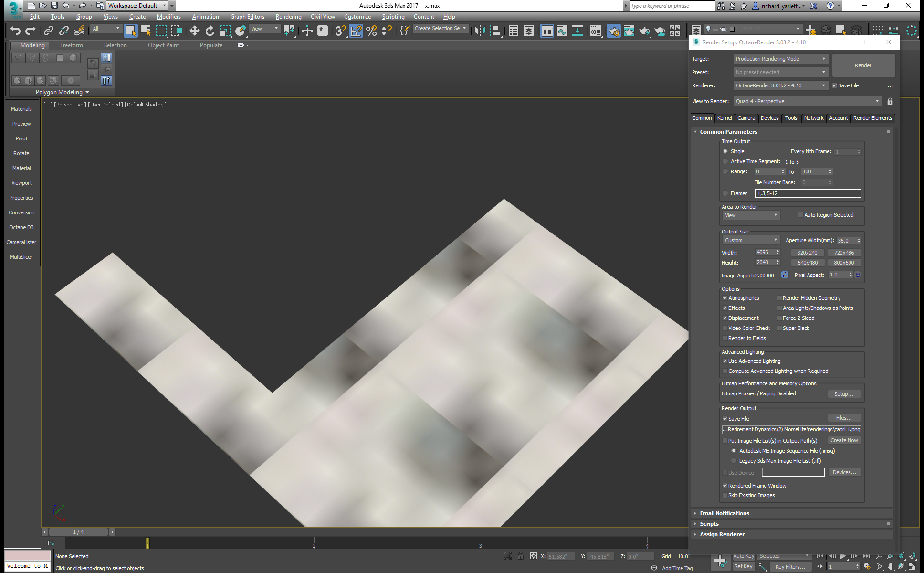The width and height of the screenshot is (924, 573).
Task: Open the Rendering menu
Action: point(288,17)
